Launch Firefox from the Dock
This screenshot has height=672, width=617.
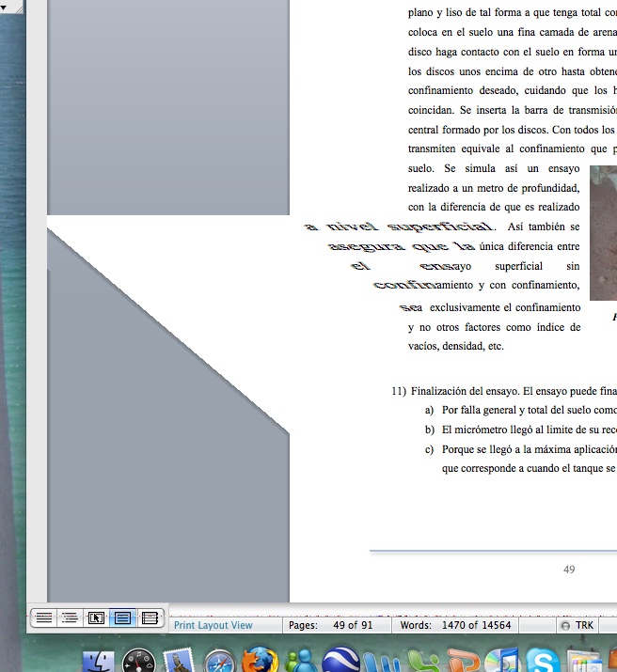(x=260, y=660)
